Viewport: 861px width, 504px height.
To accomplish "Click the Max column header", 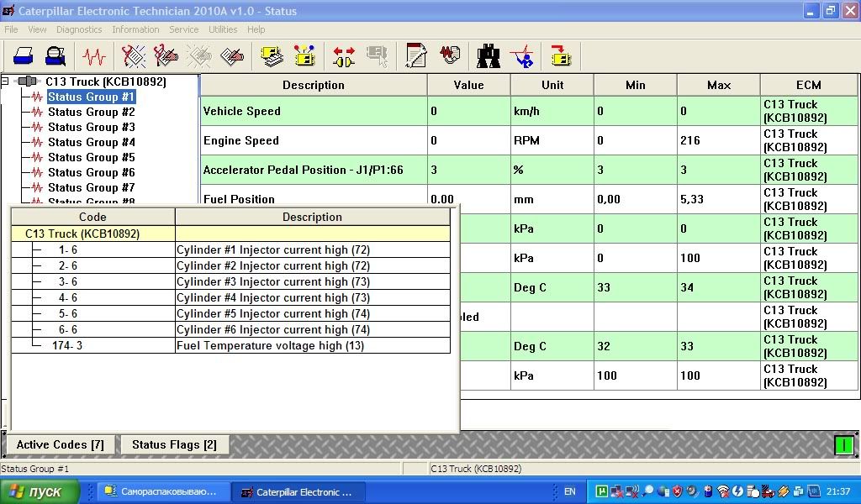I will pos(719,85).
